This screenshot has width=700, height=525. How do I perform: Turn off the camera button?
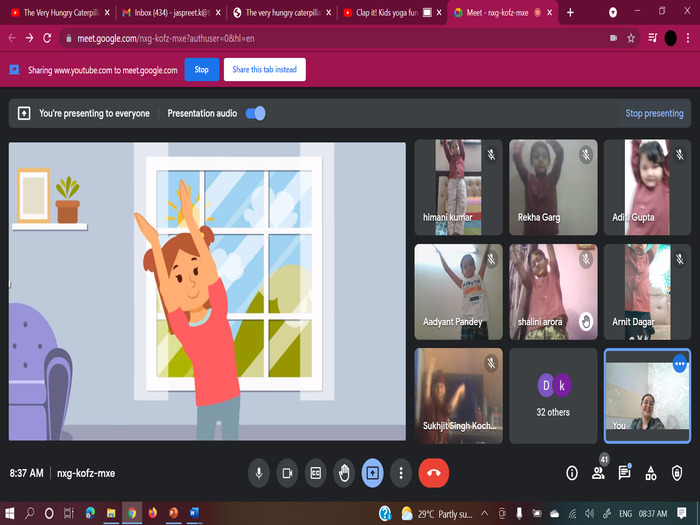coord(287,473)
